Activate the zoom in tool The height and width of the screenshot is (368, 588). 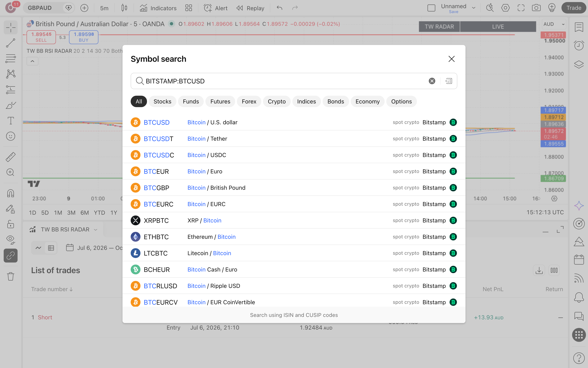[x=11, y=172]
